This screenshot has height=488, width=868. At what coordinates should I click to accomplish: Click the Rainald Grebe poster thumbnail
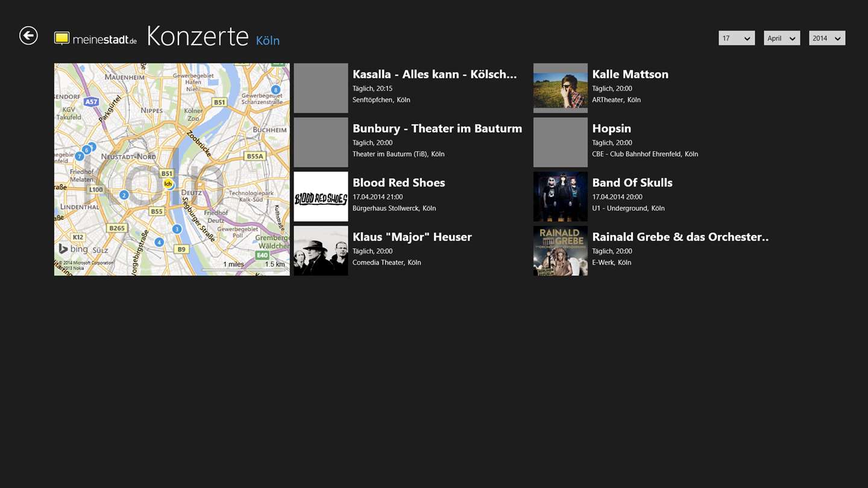coord(560,251)
